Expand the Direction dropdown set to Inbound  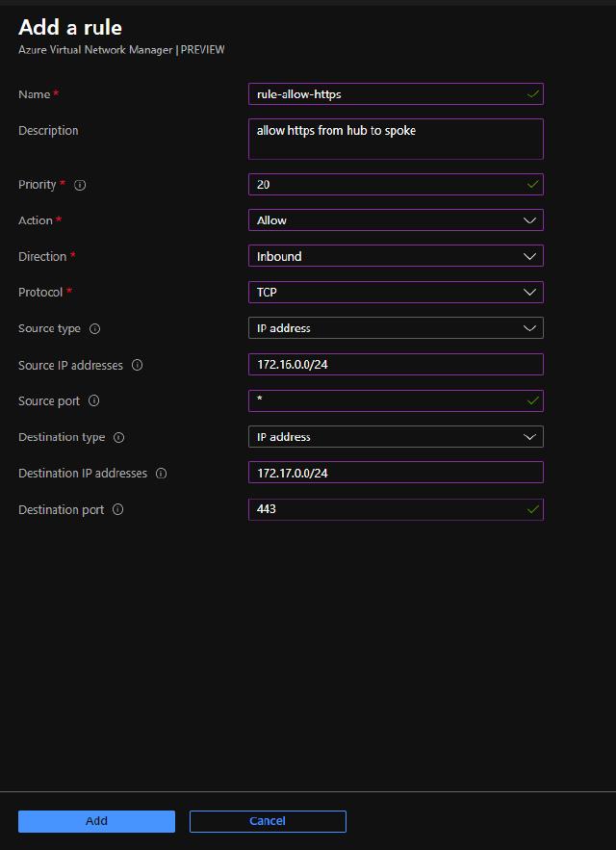pyautogui.click(x=396, y=256)
